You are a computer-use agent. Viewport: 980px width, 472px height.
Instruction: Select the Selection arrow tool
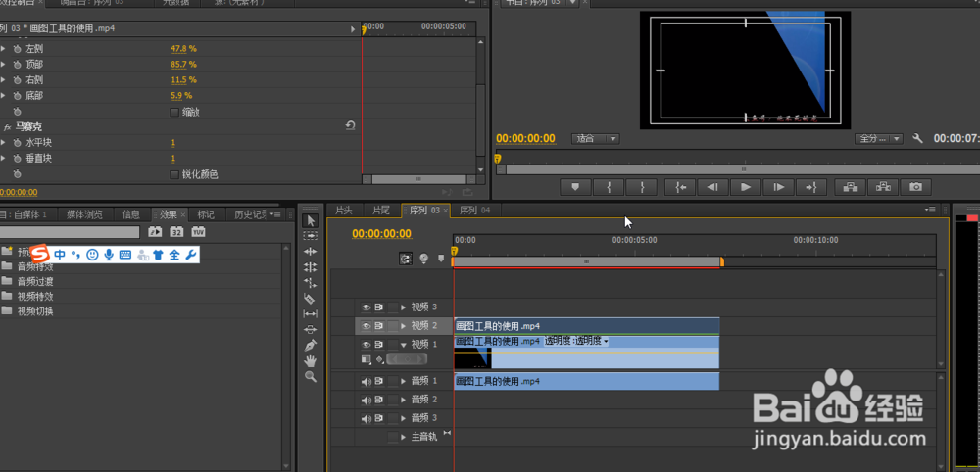point(311,220)
